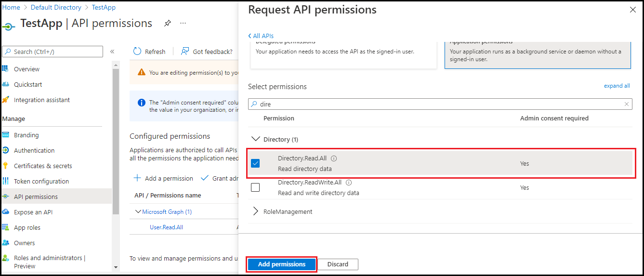Expand the RoleManagement group
The width and height of the screenshot is (644, 276).
pos(255,211)
